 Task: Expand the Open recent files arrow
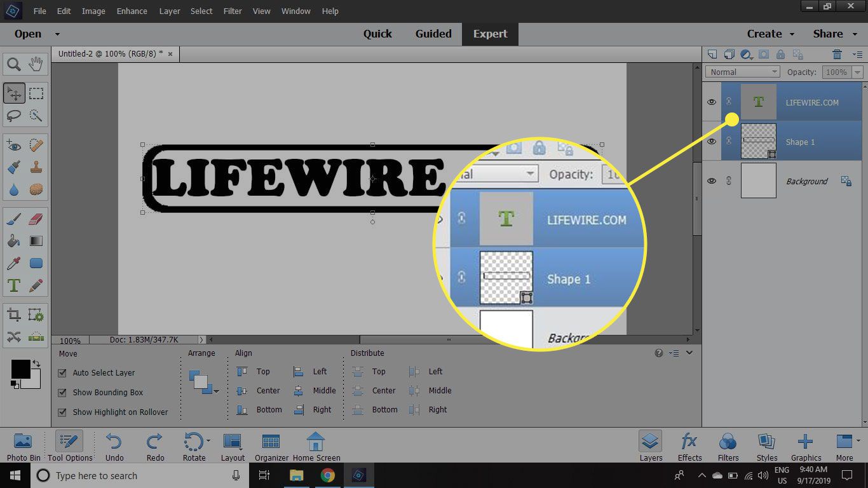57,34
